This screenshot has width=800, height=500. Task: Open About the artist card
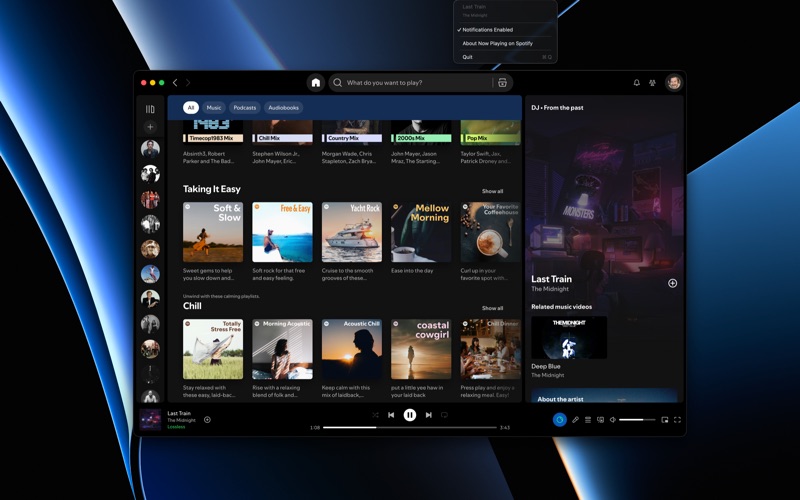[x=604, y=396]
